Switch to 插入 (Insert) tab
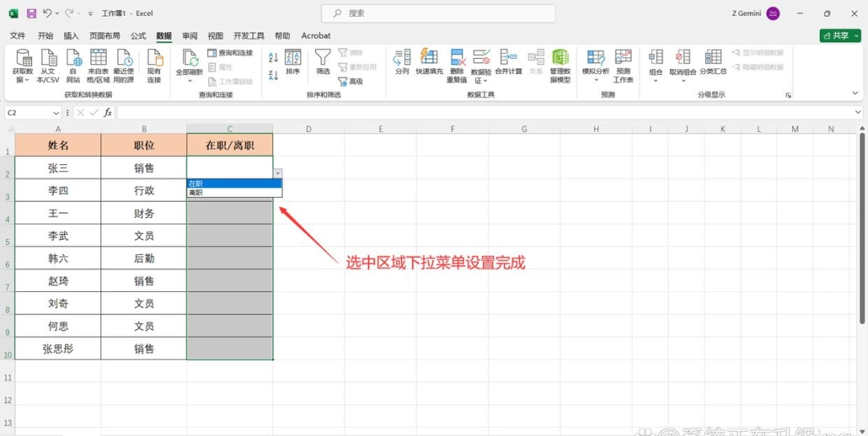868x436 pixels. point(72,35)
